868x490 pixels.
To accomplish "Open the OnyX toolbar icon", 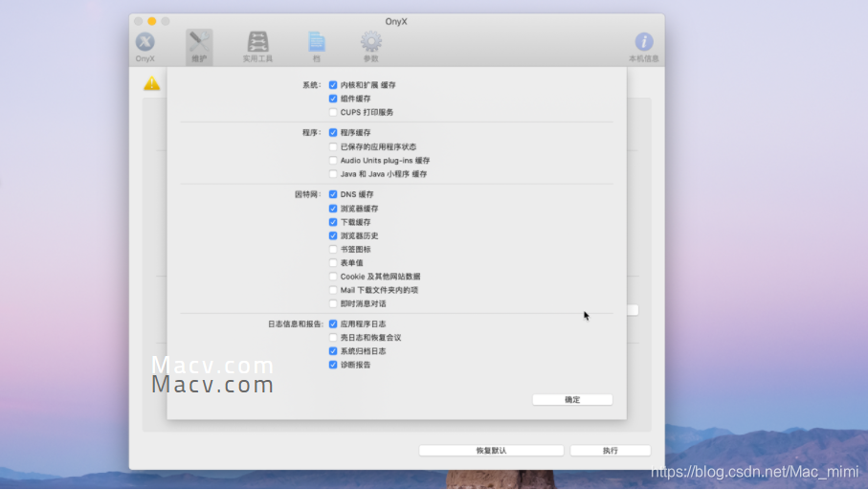I will point(145,47).
